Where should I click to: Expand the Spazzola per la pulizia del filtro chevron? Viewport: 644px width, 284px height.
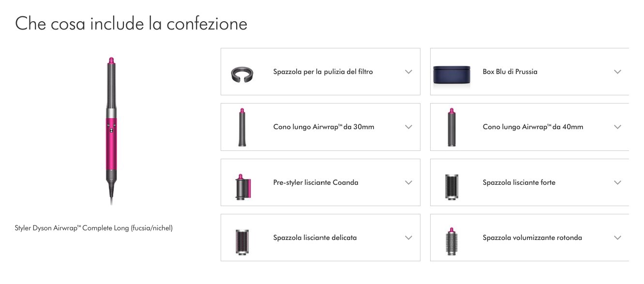tap(408, 72)
